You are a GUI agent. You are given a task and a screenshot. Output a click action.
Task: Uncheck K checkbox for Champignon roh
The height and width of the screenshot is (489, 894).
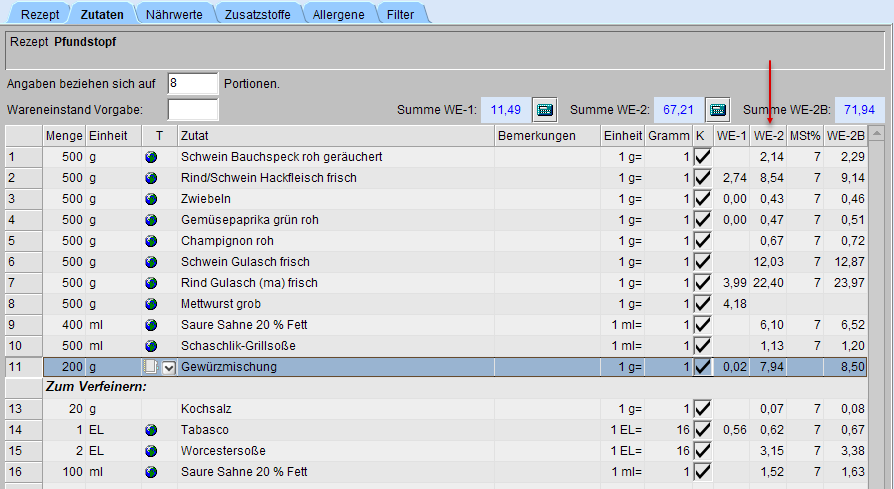702,241
